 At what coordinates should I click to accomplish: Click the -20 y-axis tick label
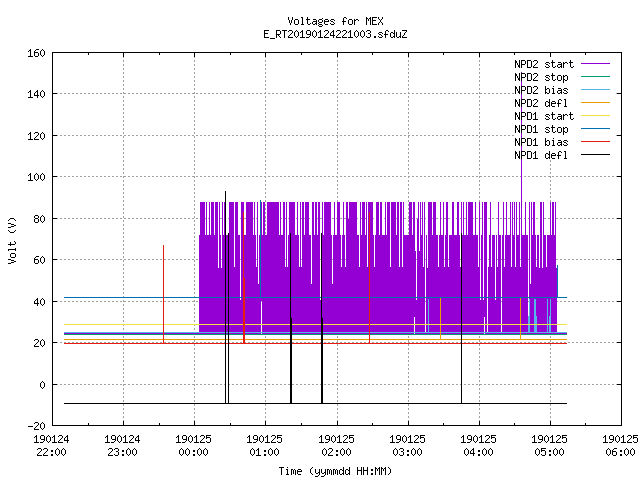[x=36, y=426]
